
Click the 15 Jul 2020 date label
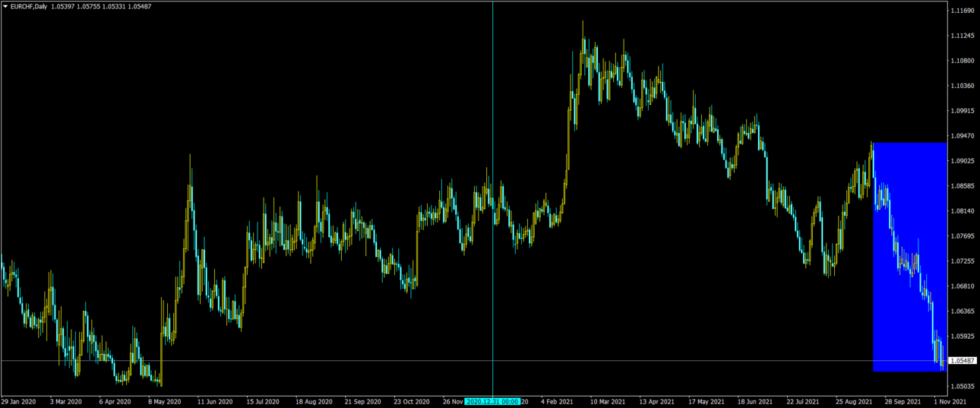(x=263, y=401)
